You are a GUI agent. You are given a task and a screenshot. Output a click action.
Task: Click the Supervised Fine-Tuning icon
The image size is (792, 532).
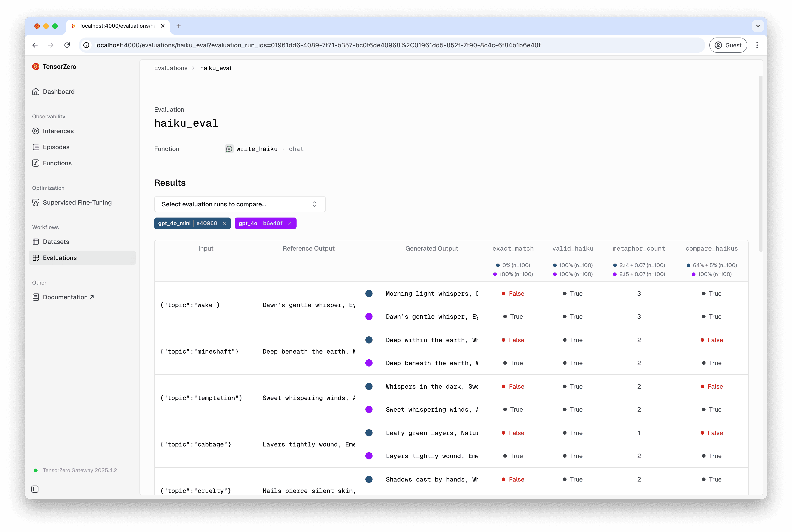coord(36,202)
